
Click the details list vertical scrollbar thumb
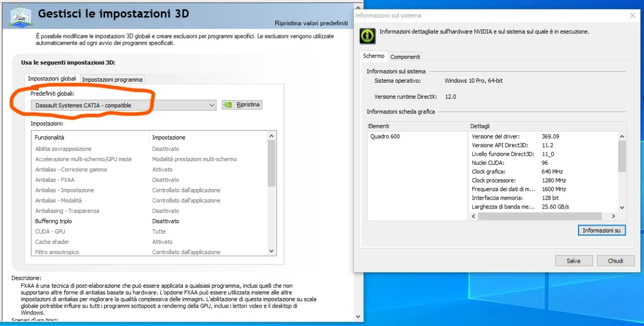click(622, 156)
